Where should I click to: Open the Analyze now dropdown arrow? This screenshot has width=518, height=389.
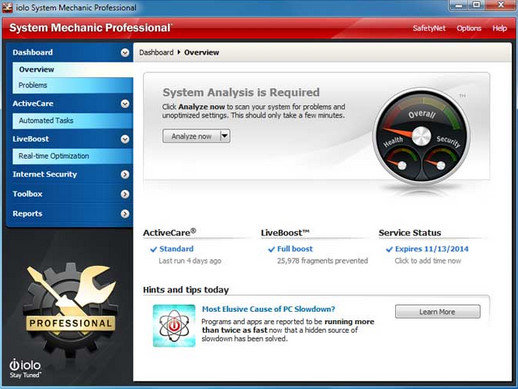[225, 136]
